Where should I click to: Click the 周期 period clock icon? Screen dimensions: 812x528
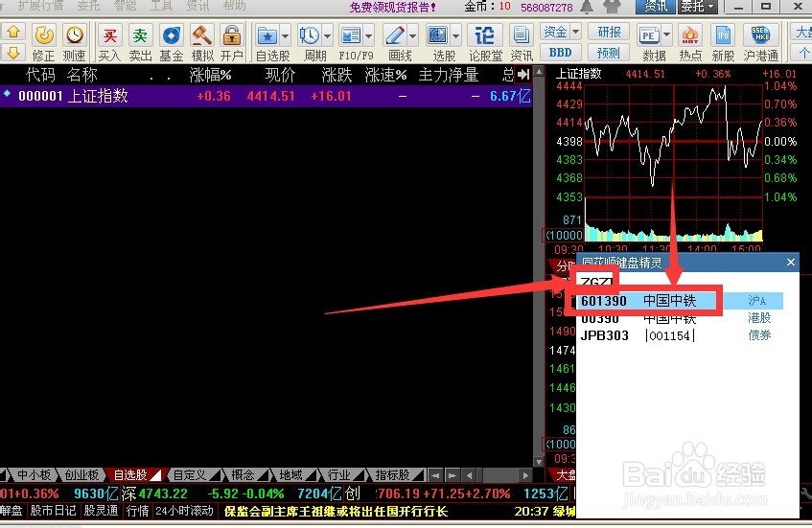[x=310, y=36]
